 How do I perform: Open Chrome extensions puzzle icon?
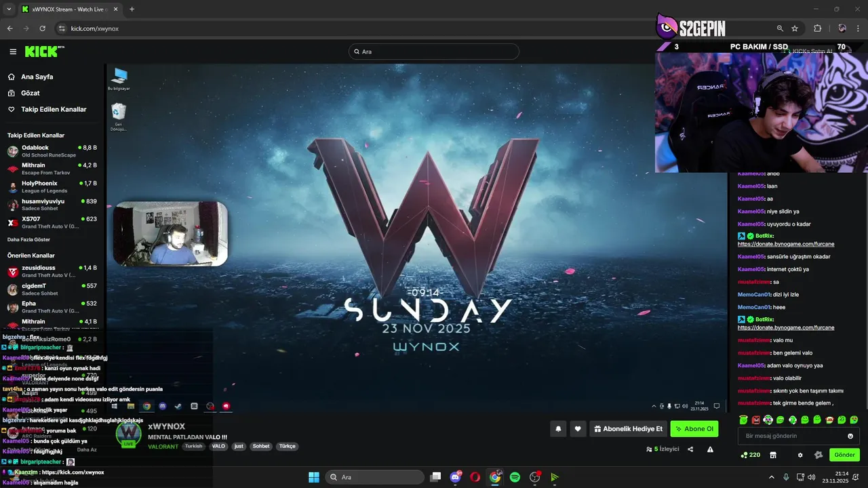coord(817,28)
